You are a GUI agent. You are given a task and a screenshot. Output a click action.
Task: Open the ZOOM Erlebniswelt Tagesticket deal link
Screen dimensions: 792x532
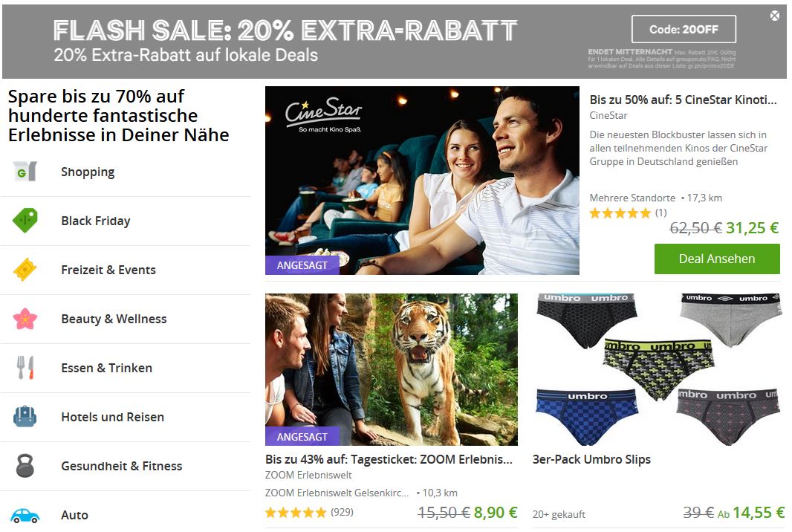389,459
